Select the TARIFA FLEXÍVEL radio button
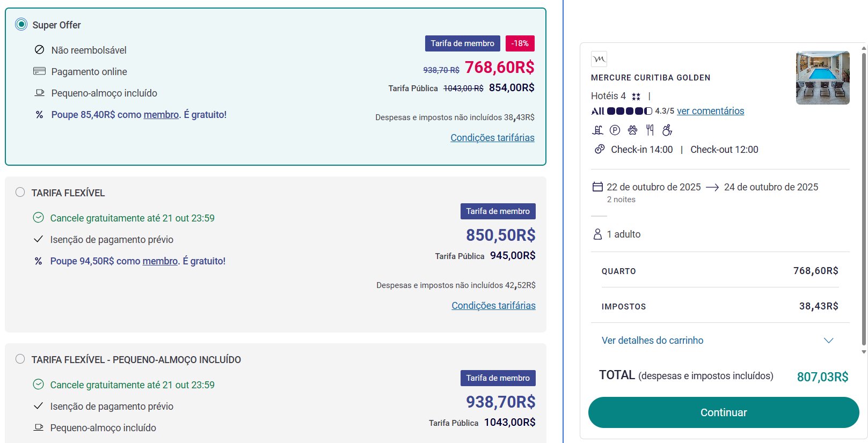The height and width of the screenshot is (443, 868). point(20,192)
